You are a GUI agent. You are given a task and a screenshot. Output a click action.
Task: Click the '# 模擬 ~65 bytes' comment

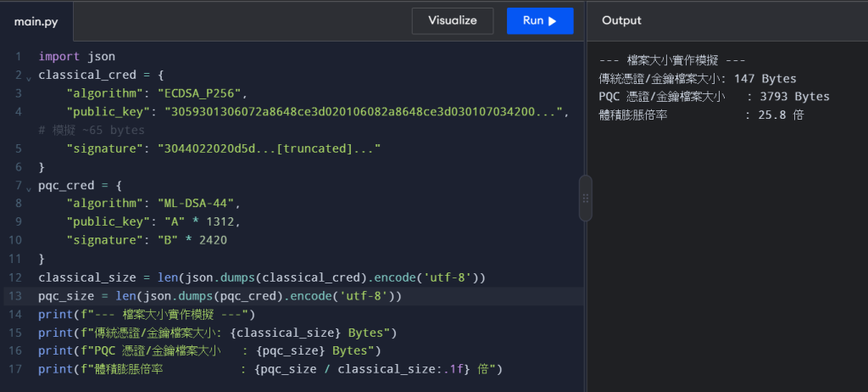tap(92, 131)
